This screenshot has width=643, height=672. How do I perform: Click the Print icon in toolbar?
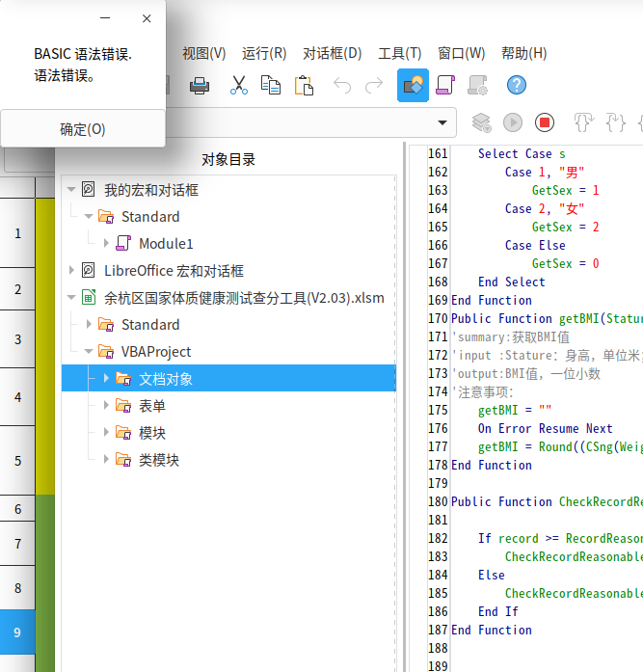coord(200,85)
